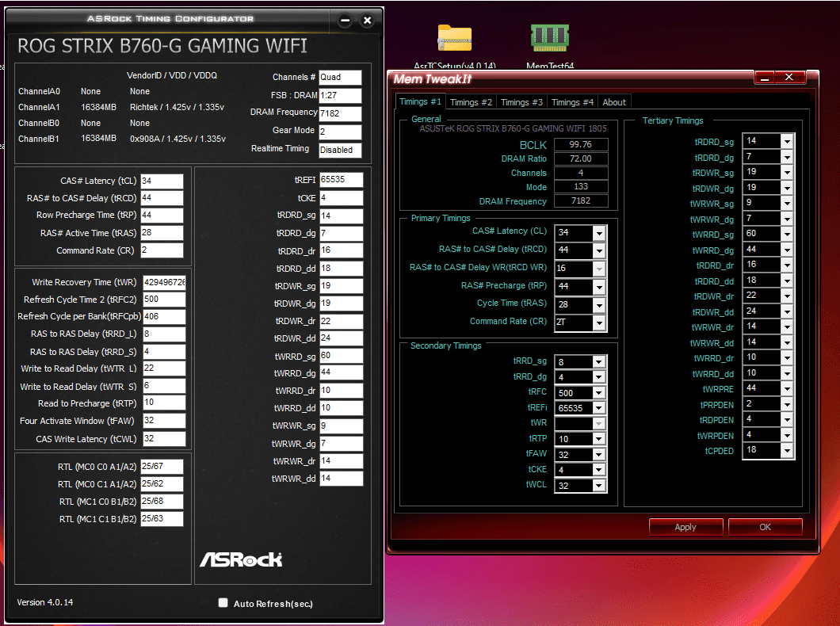Expand the tPRPDEN dropdown showing 2
This screenshot has height=626, width=840.
click(786, 404)
